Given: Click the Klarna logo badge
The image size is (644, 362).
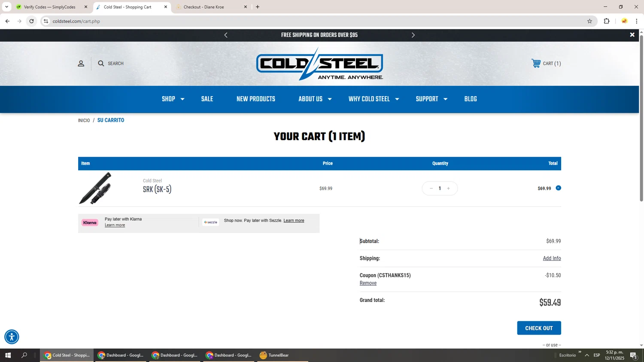Looking at the screenshot, I should pos(90,223).
